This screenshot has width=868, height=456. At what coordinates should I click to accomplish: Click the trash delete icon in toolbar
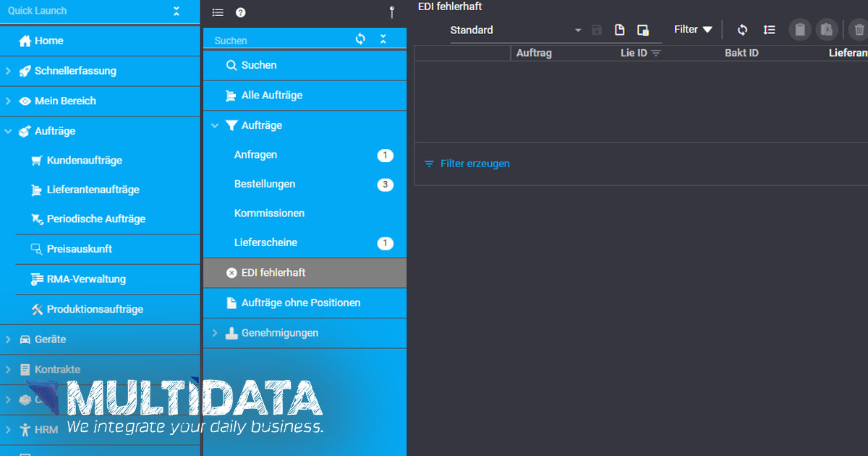pyautogui.click(x=859, y=30)
